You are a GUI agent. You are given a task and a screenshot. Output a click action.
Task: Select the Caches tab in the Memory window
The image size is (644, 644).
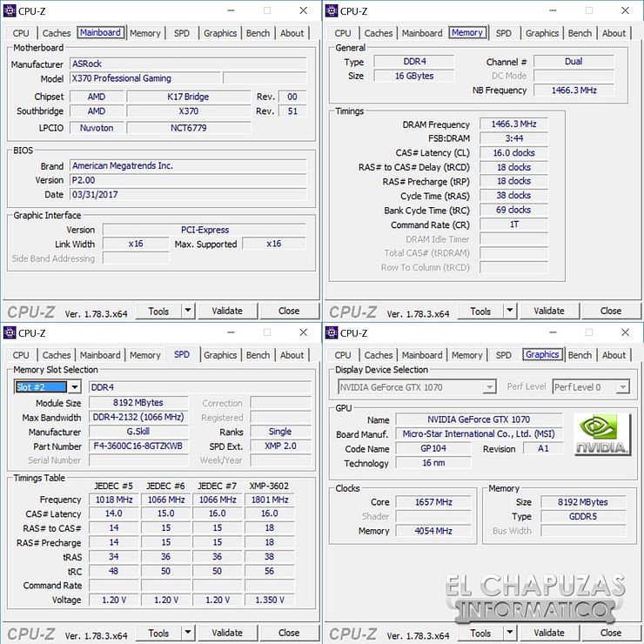click(x=379, y=33)
